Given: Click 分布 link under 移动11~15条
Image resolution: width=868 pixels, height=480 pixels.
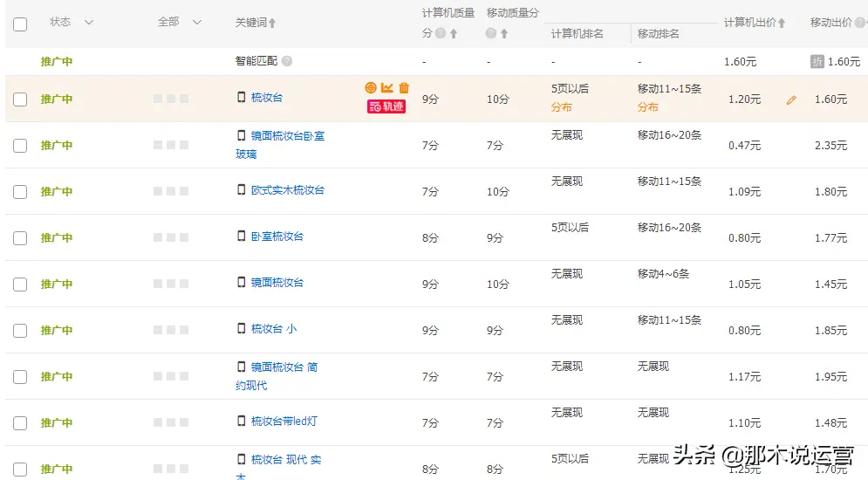Looking at the screenshot, I should [647, 107].
